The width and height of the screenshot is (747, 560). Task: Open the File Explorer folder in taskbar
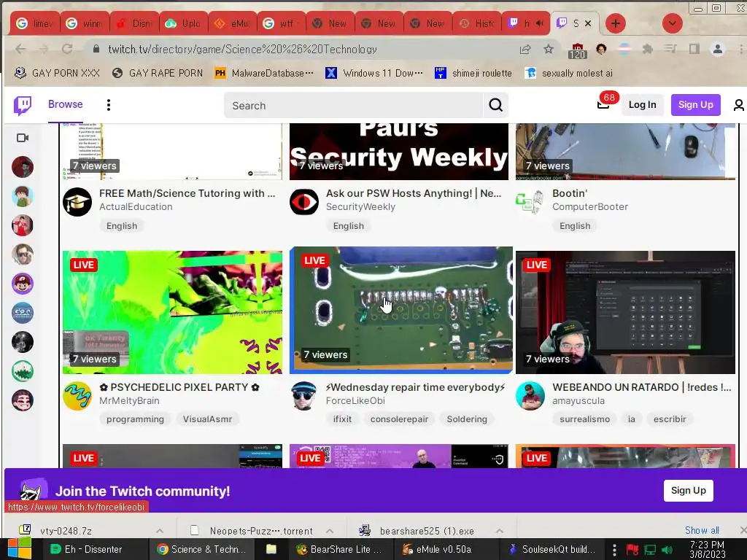coord(271,549)
